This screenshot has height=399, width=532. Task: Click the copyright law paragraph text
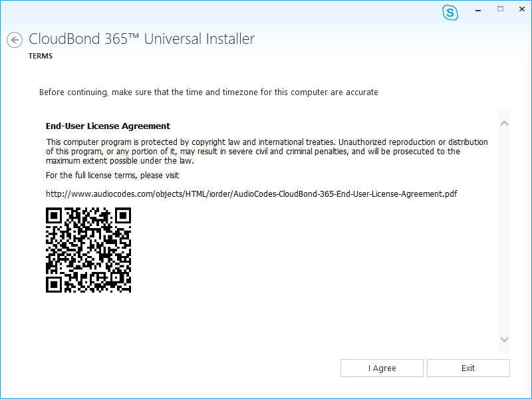click(x=267, y=152)
